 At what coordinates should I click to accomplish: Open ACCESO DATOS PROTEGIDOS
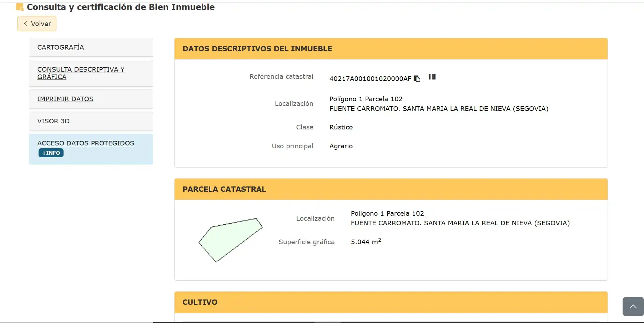point(86,143)
